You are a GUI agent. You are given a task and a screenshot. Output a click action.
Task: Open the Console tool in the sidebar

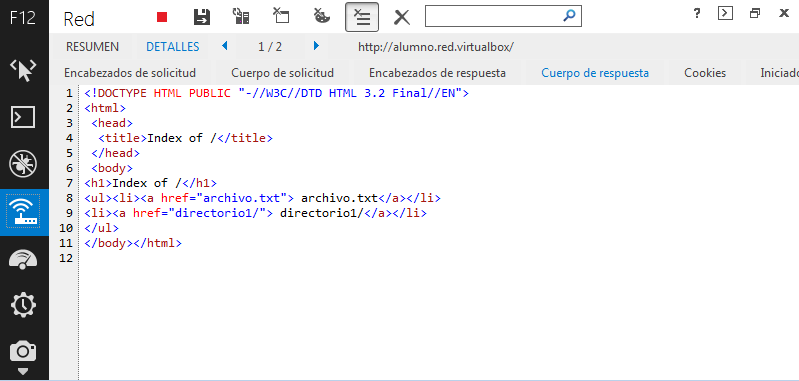[x=24, y=117]
